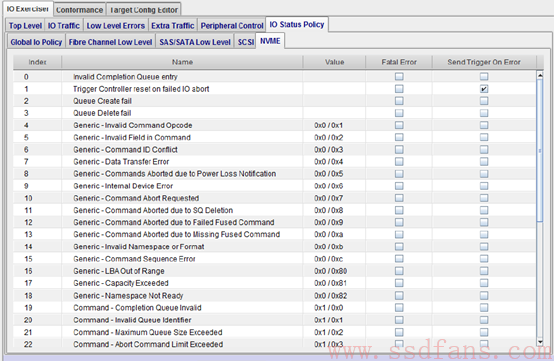Check Send Trigger for Capacity Exceeded
Viewport: 554px width, 361px height.
484,283
